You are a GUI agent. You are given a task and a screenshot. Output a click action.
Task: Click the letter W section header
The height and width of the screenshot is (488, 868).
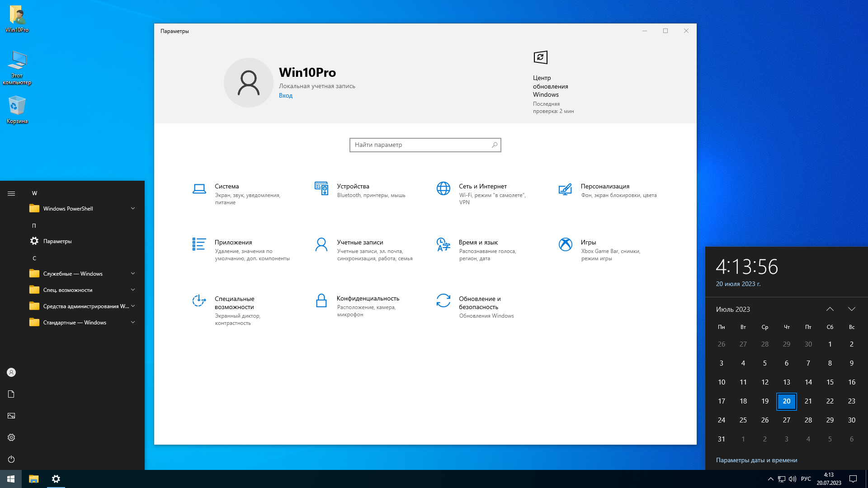click(34, 193)
